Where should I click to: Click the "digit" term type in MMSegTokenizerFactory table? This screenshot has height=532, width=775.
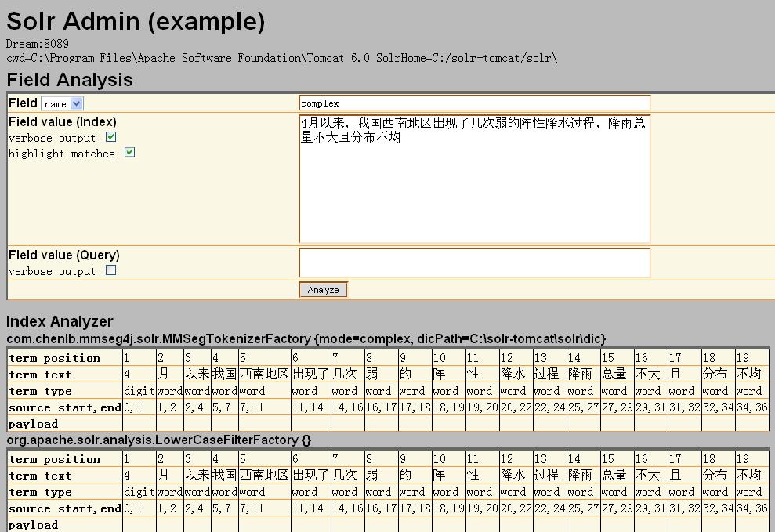click(139, 391)
